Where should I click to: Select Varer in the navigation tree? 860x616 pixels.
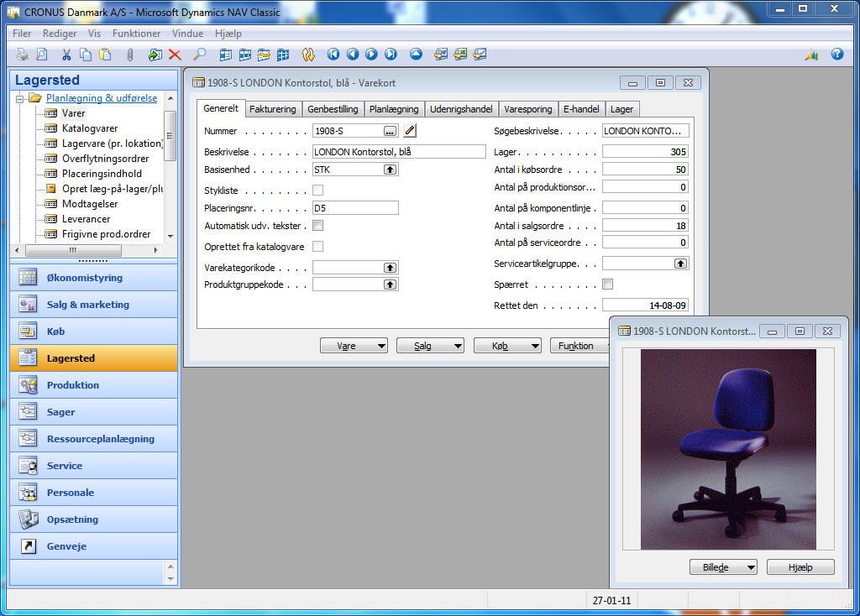point(74,113)
